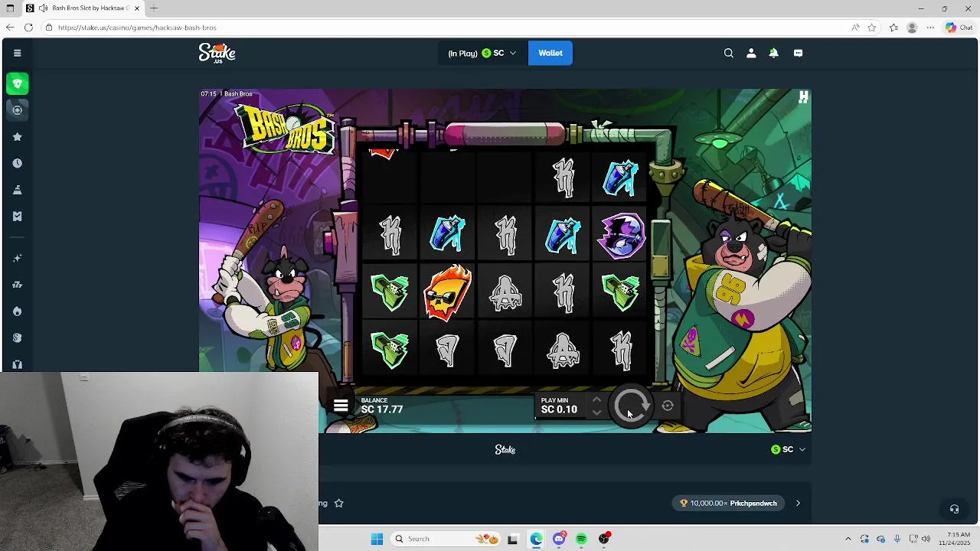Select the green casino cards sidebar icon

click(x=17, y=83)
